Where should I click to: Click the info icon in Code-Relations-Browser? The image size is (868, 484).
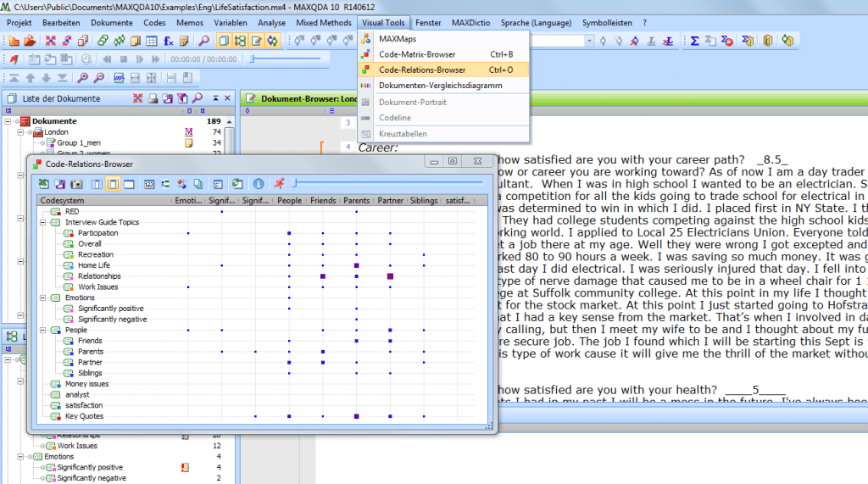[258, 184]
